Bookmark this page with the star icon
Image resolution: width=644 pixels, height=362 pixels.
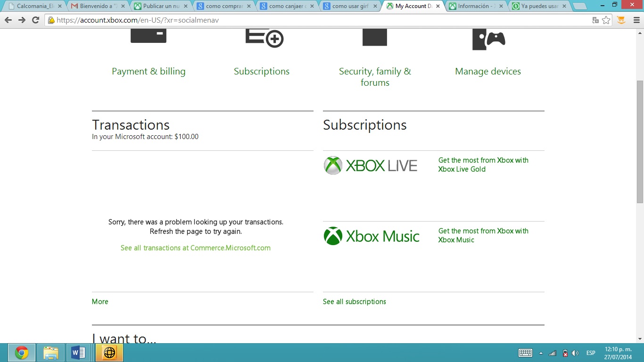click(606, 20)
